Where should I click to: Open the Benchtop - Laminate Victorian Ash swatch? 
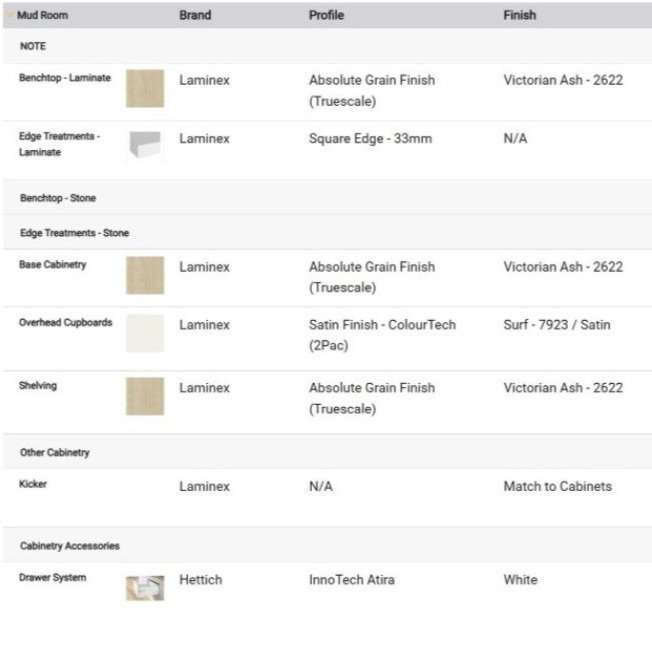[x=145, y=89]
